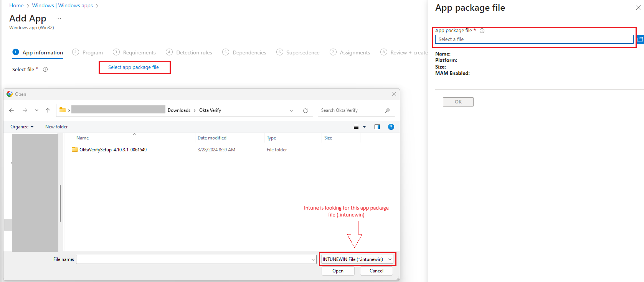644x282 pixels.
Task: Click the blue help question mark icon
Action: coord(391,127)
